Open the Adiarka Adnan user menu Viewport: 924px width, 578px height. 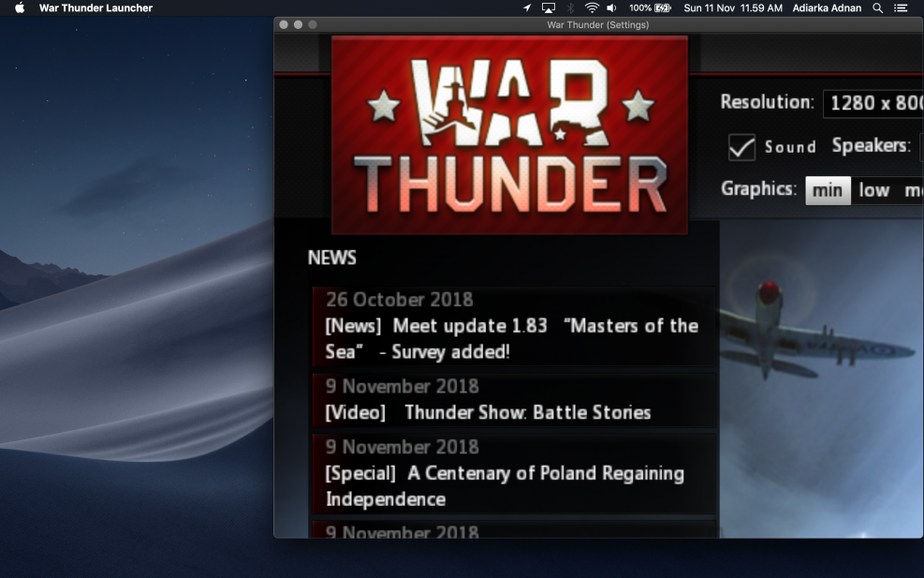pyautogui.click(x=826, y=8)
